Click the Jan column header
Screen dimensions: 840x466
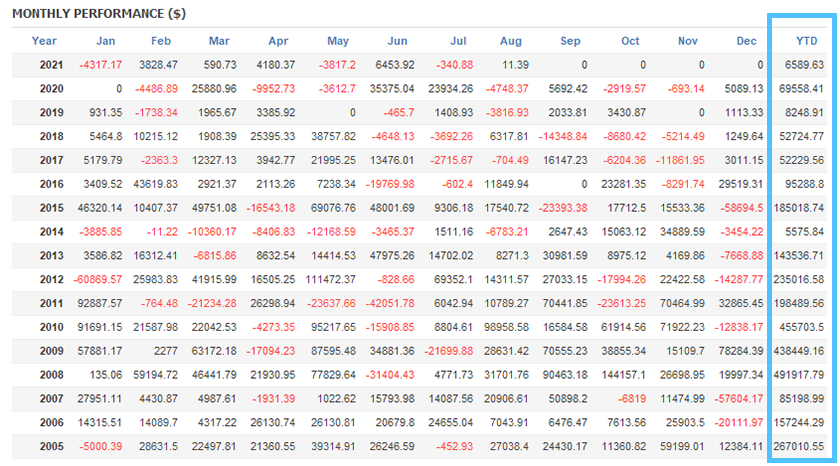coord(106,41)
